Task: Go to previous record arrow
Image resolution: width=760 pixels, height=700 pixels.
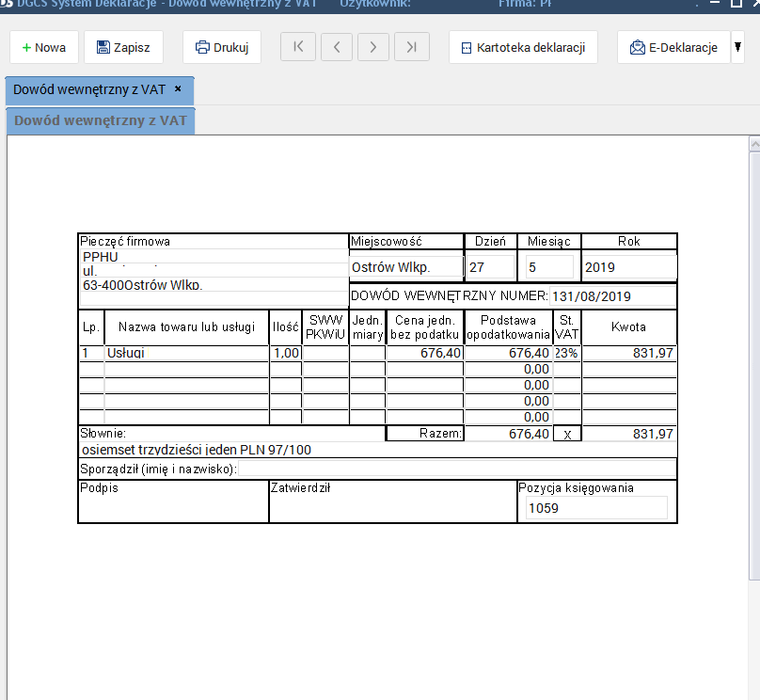Action: 337,47
